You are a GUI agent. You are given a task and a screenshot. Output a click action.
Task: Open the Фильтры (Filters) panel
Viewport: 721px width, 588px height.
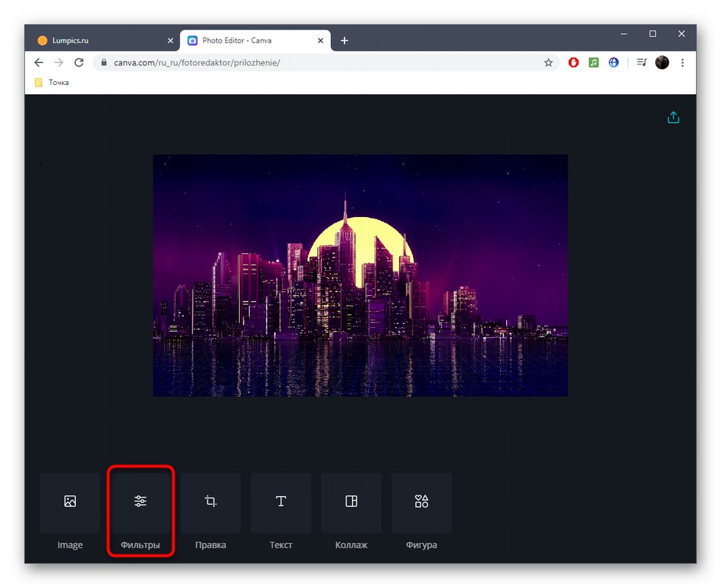click(x=140, y=502)
